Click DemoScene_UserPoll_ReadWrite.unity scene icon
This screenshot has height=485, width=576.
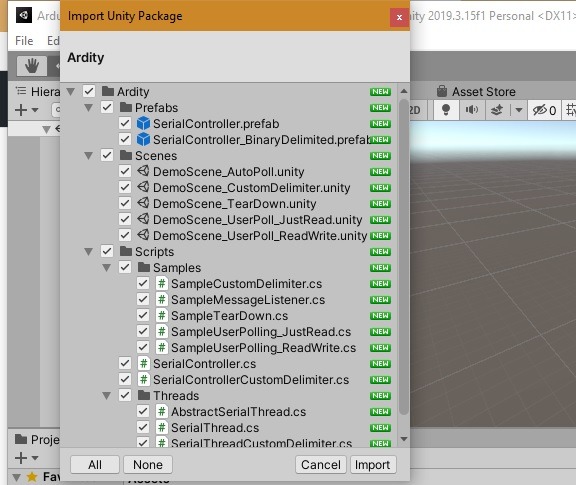143,235
